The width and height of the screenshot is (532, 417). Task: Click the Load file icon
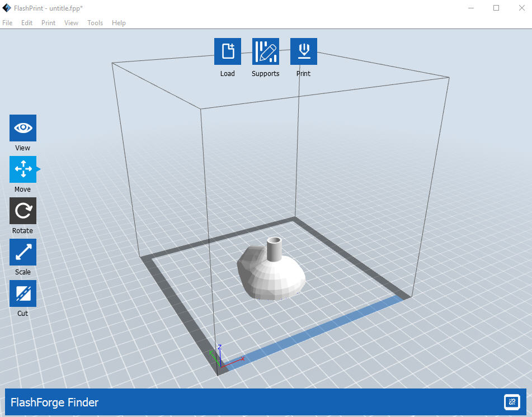228,51
